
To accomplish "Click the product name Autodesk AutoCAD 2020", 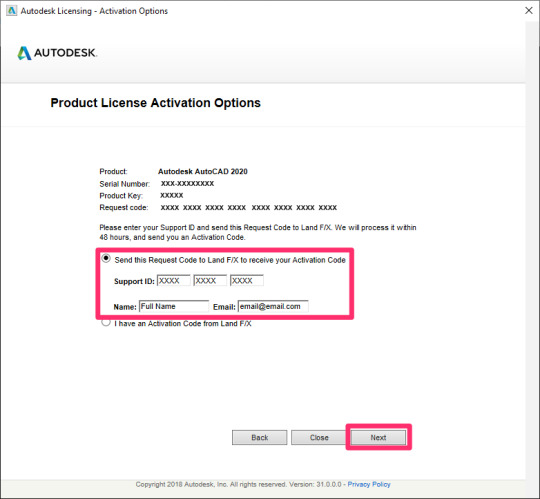I will coord(202,171).
